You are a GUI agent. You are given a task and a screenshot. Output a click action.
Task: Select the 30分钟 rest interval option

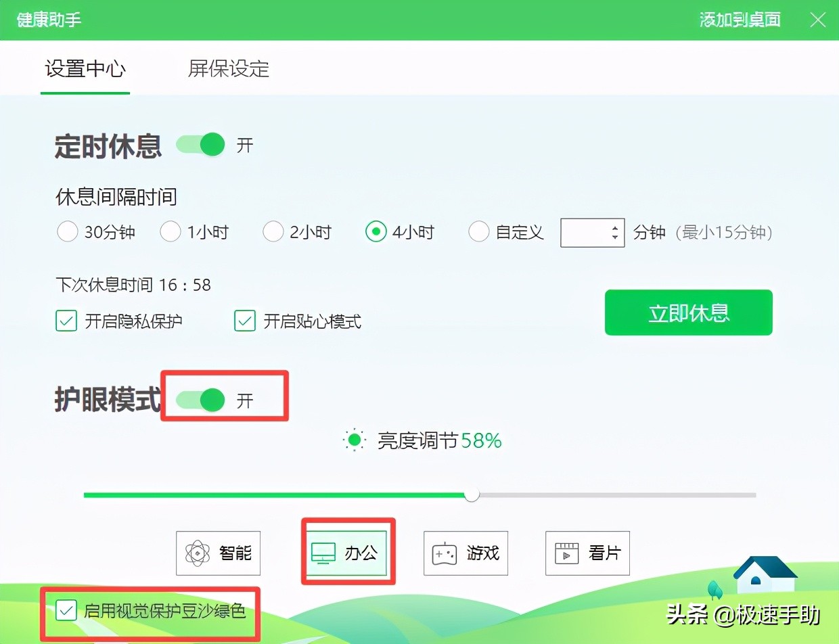[67, 232]
